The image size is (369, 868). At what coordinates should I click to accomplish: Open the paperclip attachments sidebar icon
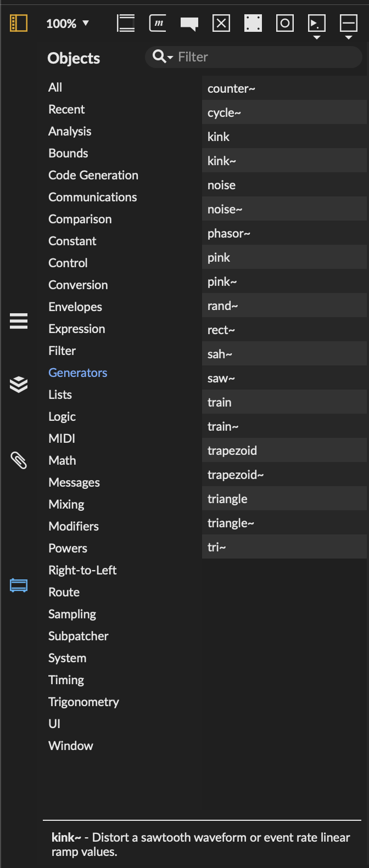point(19,460)
